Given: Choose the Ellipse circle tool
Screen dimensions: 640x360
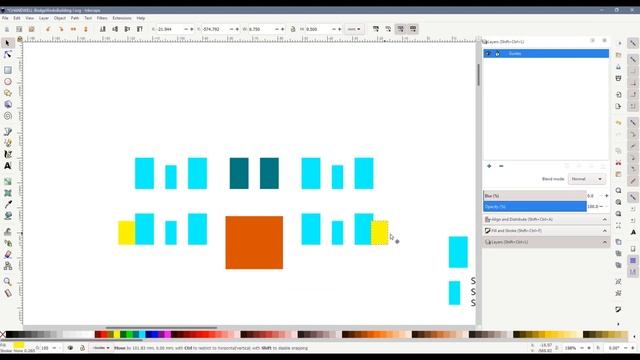Looking at the screenshot, I should pyautogui.click(x=7, y=82).
